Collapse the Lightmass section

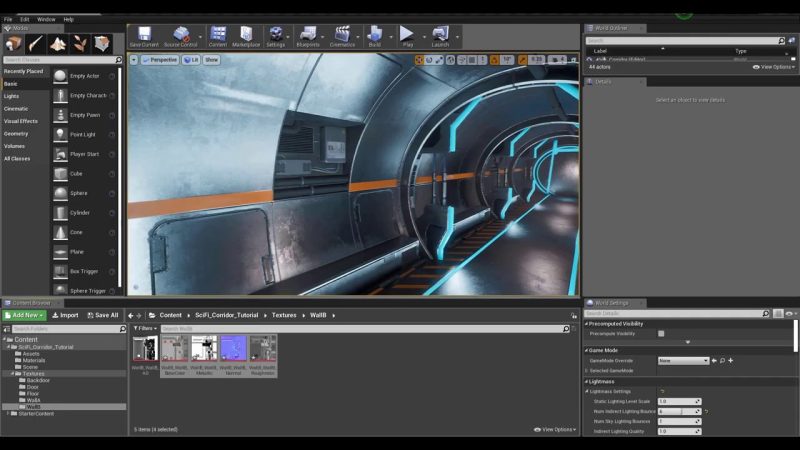click(587, 381)
